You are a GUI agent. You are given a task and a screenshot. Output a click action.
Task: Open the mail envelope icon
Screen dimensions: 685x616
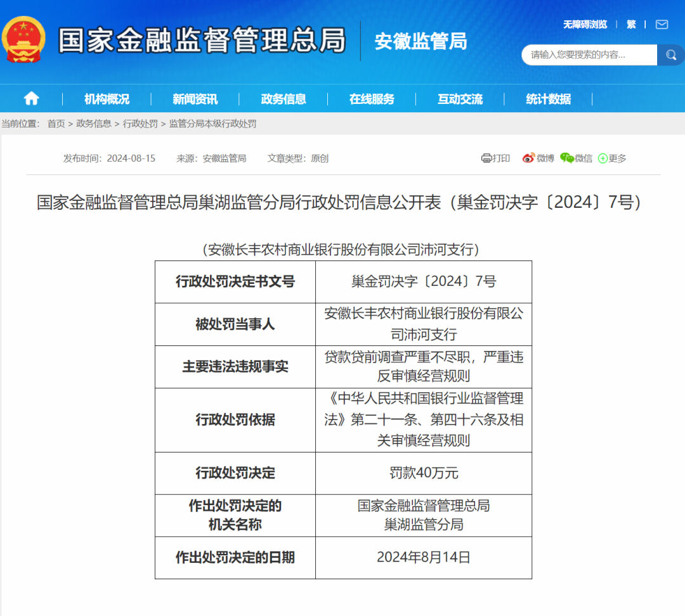[x=662, y=25]
